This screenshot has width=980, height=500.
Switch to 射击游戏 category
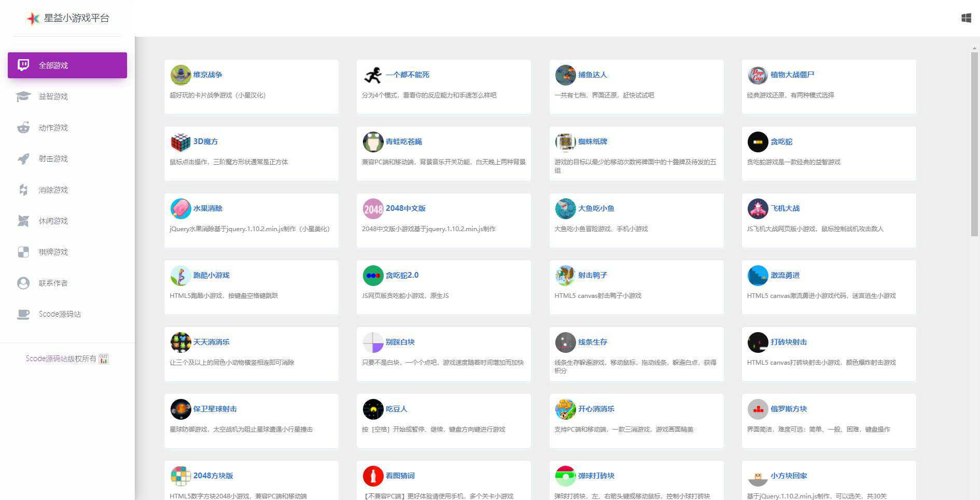(x=53, y=159)
